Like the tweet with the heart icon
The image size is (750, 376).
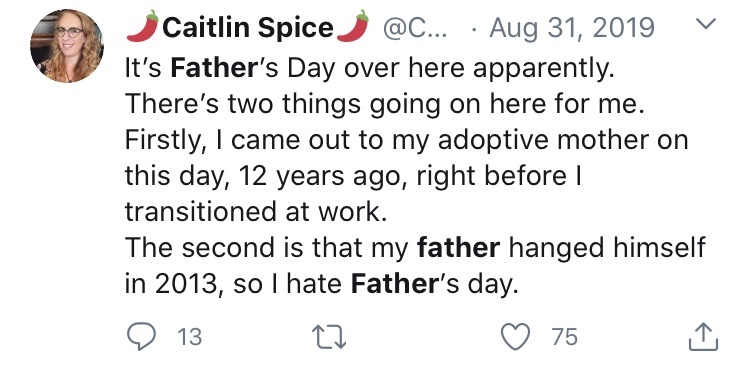point(515,336)
